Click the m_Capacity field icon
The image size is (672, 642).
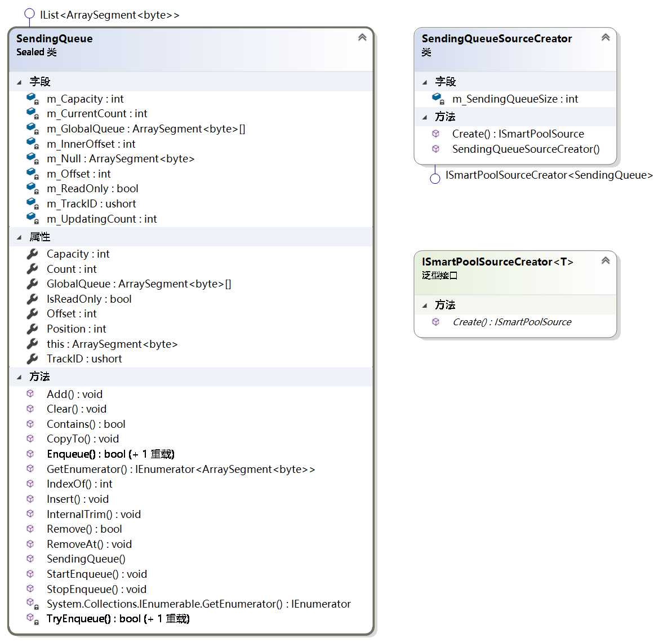[33, 99]
